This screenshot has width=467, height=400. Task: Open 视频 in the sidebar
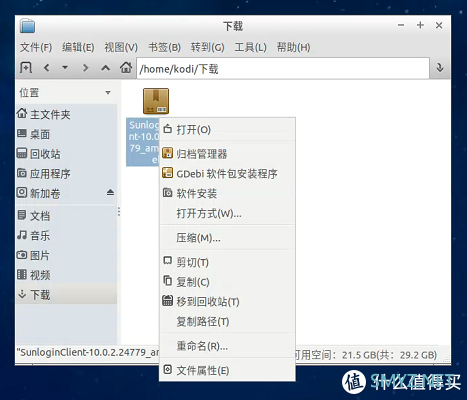tap(66, 275)
